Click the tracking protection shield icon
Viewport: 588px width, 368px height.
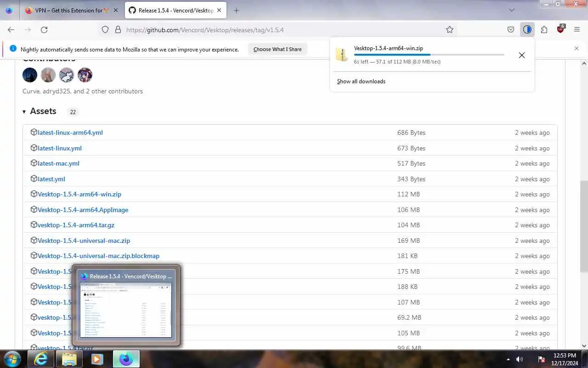[105, 29]
